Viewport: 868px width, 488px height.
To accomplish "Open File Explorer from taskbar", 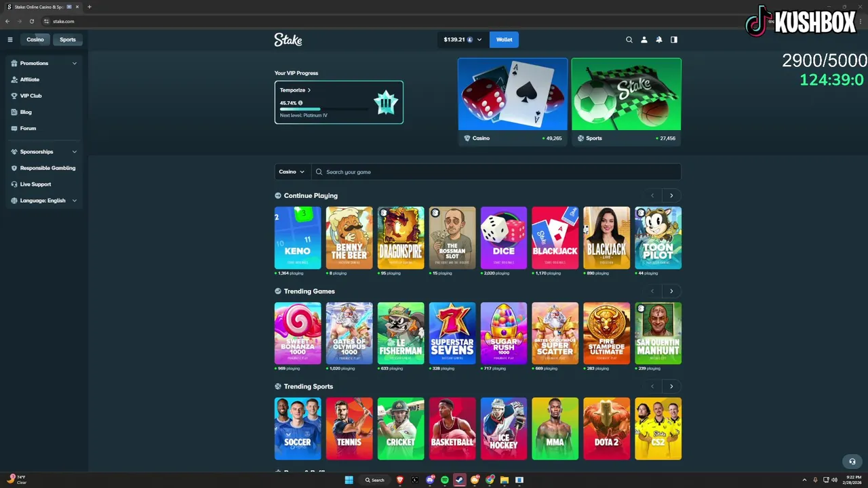I will [x=505, y=480].
